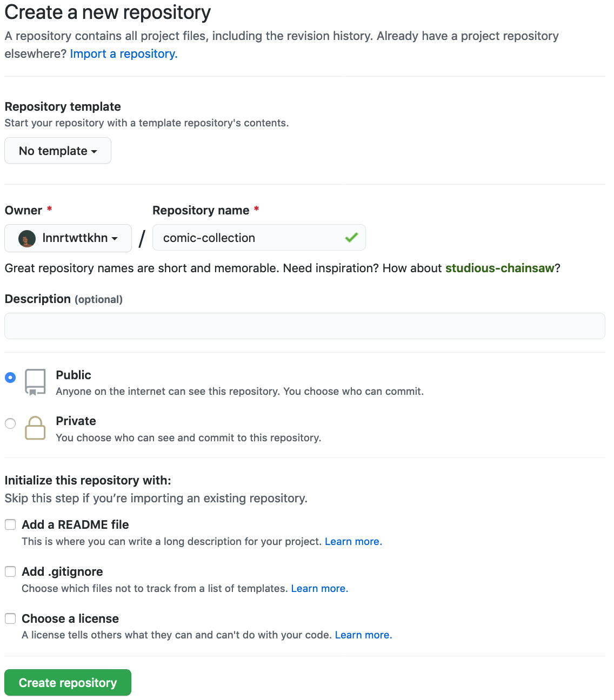Click the Create repository button
This screenshot has height=700, width=614.
(x=68, y=683)
